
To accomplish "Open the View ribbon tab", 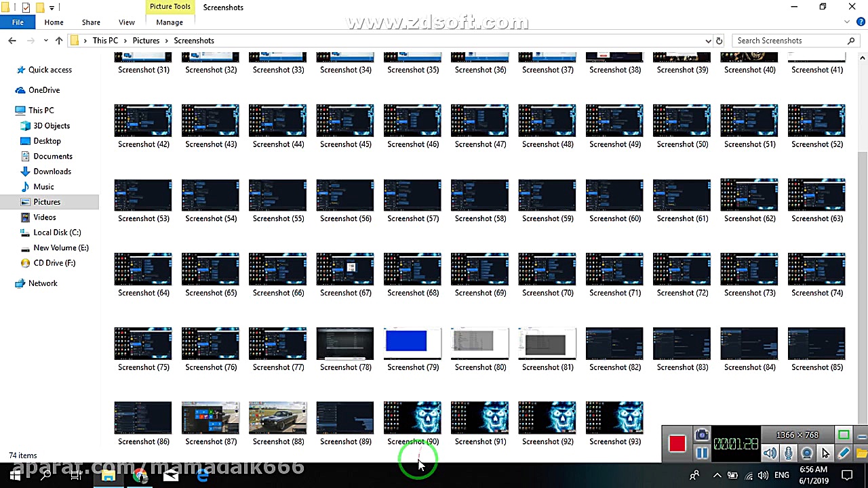I will [127, 22].
